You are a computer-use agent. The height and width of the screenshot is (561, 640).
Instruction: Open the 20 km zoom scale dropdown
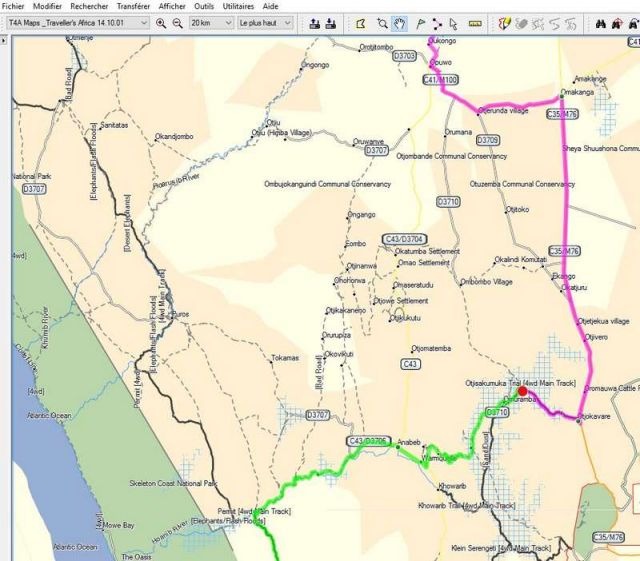(x=211, y=23)
